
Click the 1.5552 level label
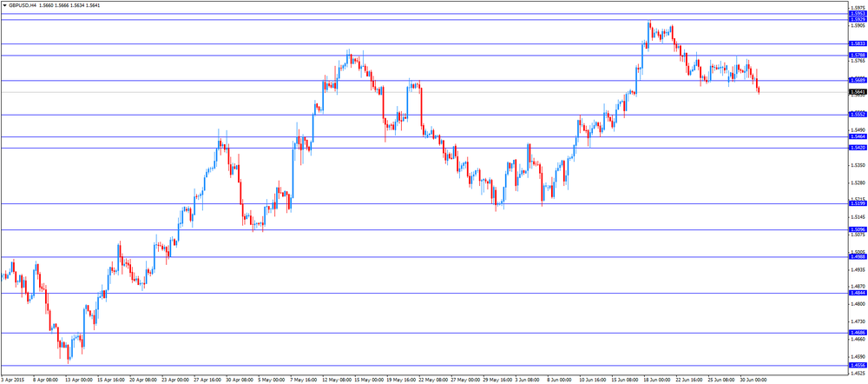(858, 114)
